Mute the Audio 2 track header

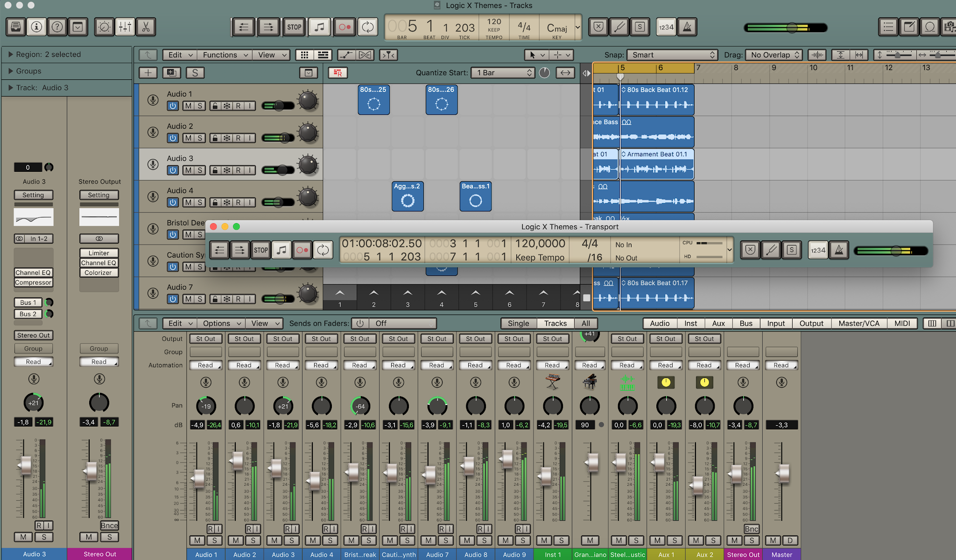pyautogui.click(x=188, y=138)
